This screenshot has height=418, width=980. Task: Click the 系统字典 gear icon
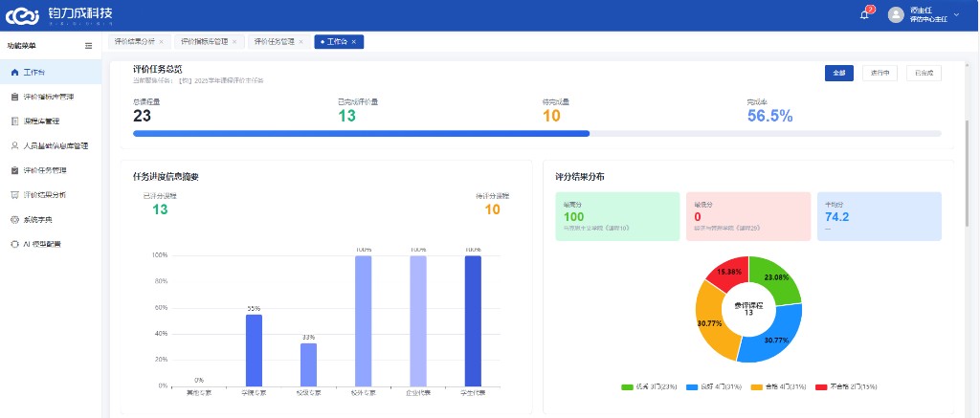click(15, 220)
